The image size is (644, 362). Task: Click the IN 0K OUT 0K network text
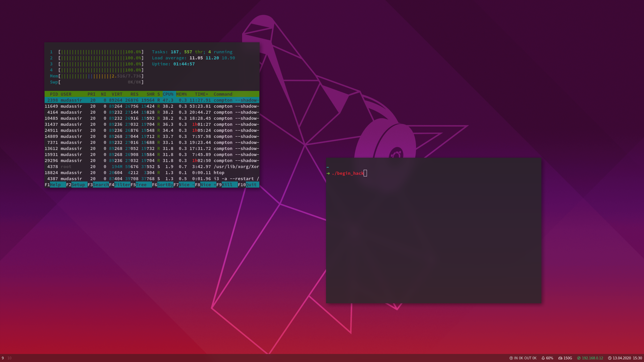click(525, 358)
